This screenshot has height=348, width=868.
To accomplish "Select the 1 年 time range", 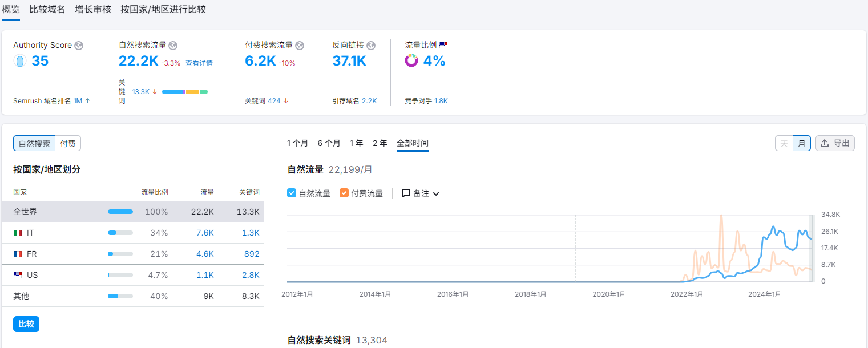I will (356, 143).
